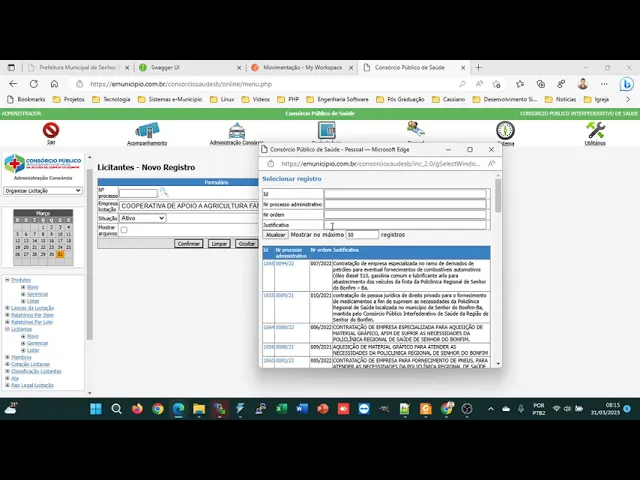
Task: Click the magnifier lookup icon beside Nº processo
Action: (164, 191)
